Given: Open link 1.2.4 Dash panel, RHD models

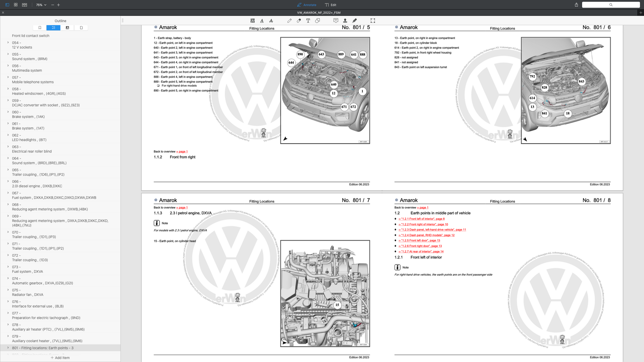Looking at the screenshot, I should point(426,235).
